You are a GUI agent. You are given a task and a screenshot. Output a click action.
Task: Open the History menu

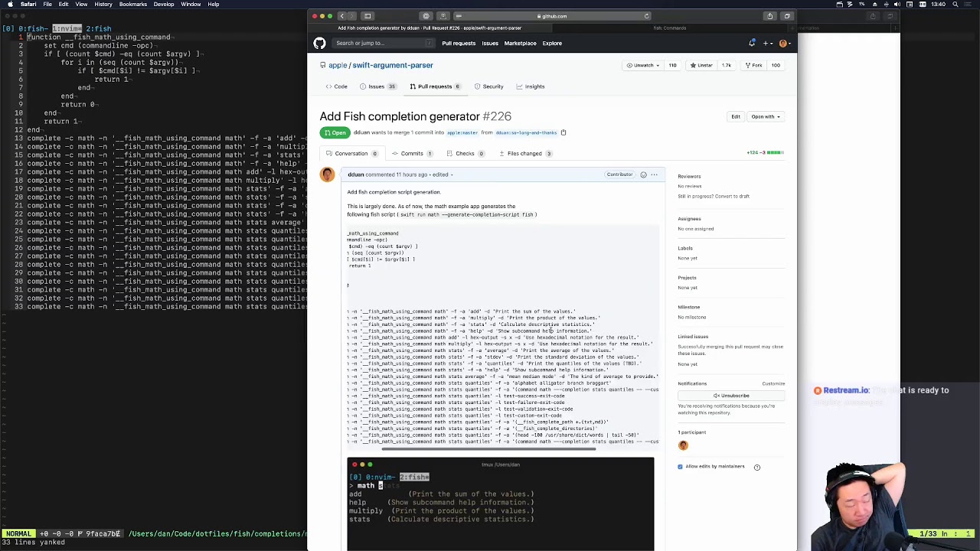point(103,5)
